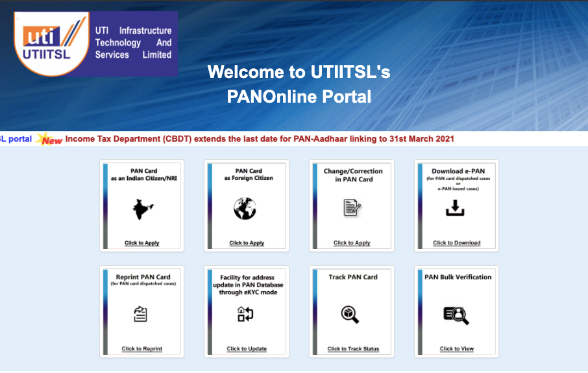The height and width of the screenshot is (373, 588).
Task: Click the 'e-PAN issued cases' note
Action: click(458, 189)
